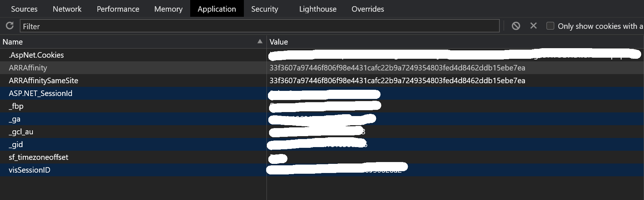Switch to the Network tab
Viewport: 644px width, 200px height.
pyautogui.click(x=67, y=9)
